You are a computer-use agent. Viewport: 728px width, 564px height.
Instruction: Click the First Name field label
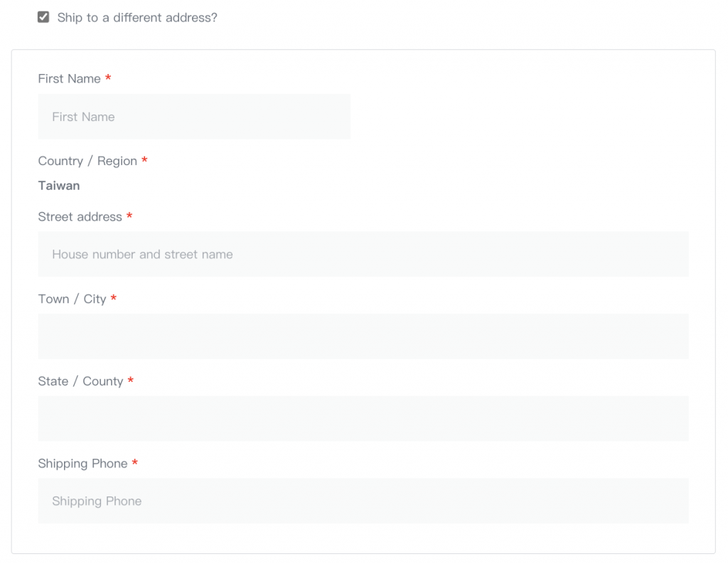pyautogui.click(x=69, y=78)
